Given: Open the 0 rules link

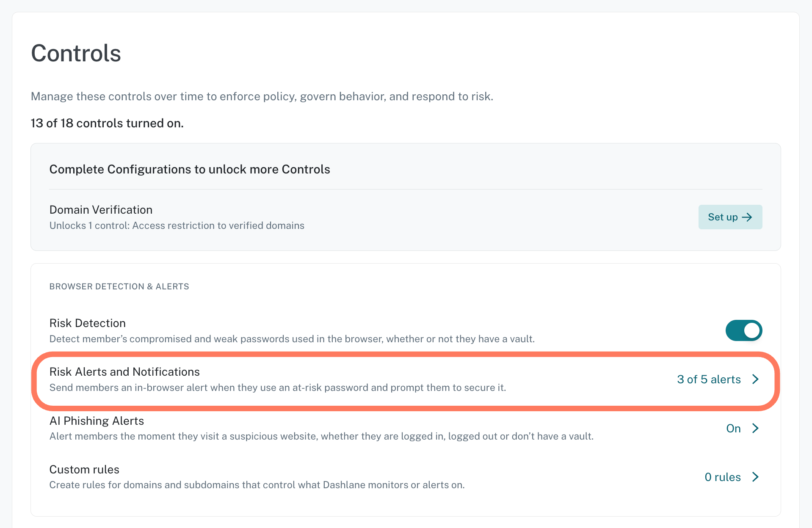Looking at the screenshot, I should pyautogui.click(x=723, y=477).
